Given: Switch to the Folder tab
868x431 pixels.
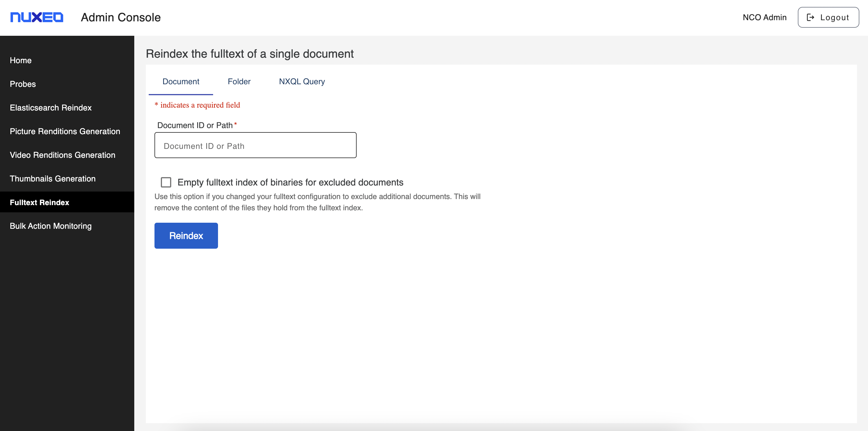Looking at the screenshot, I should (x=239, y=81).
